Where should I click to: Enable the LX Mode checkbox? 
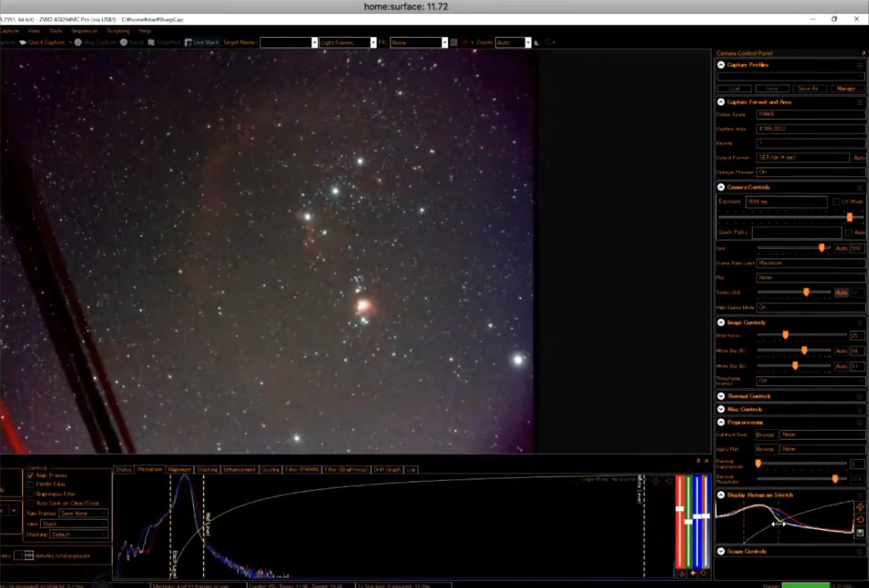point(836,202)
